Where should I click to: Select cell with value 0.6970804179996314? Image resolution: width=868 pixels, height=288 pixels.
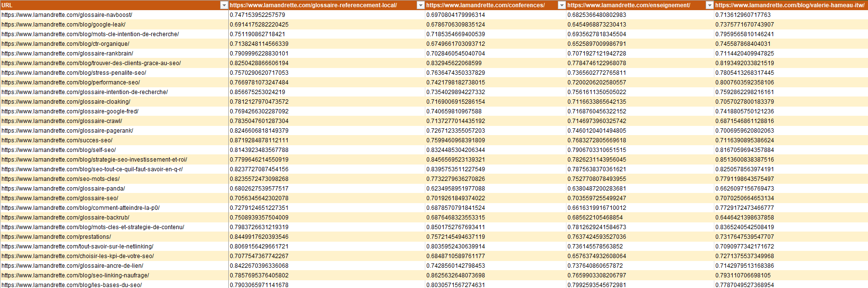[496, 15]
